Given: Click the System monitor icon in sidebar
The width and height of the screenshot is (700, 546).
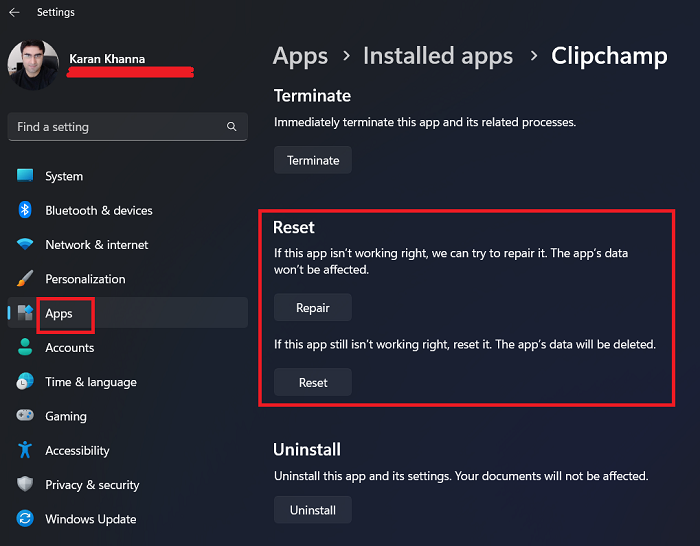Looking at the screenshot, I should [26, 176].
